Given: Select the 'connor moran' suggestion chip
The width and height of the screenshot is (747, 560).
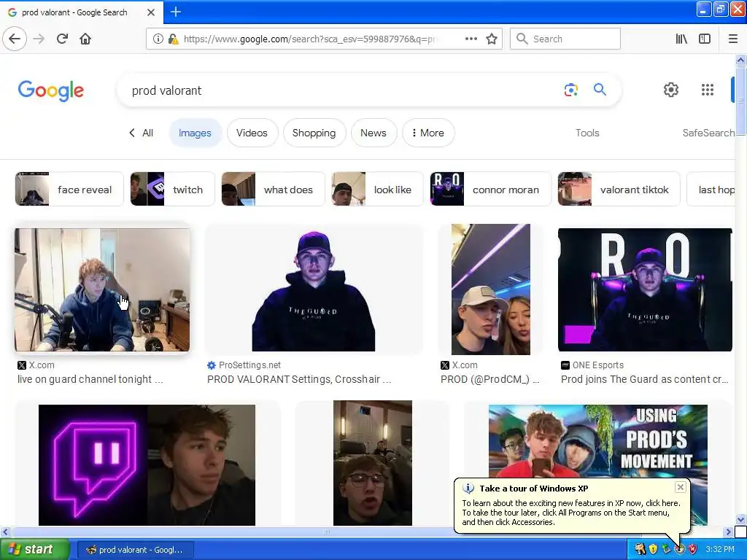Looking at the screenshot, I should pyautogui.click(x=490, y=189).
